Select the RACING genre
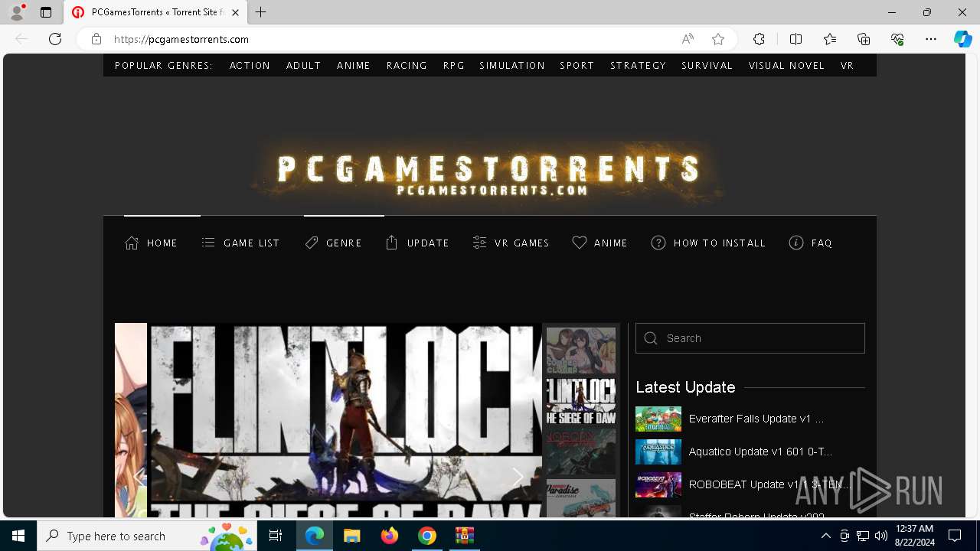The width and height of the screenshot is (980, 551). (407, 66)
